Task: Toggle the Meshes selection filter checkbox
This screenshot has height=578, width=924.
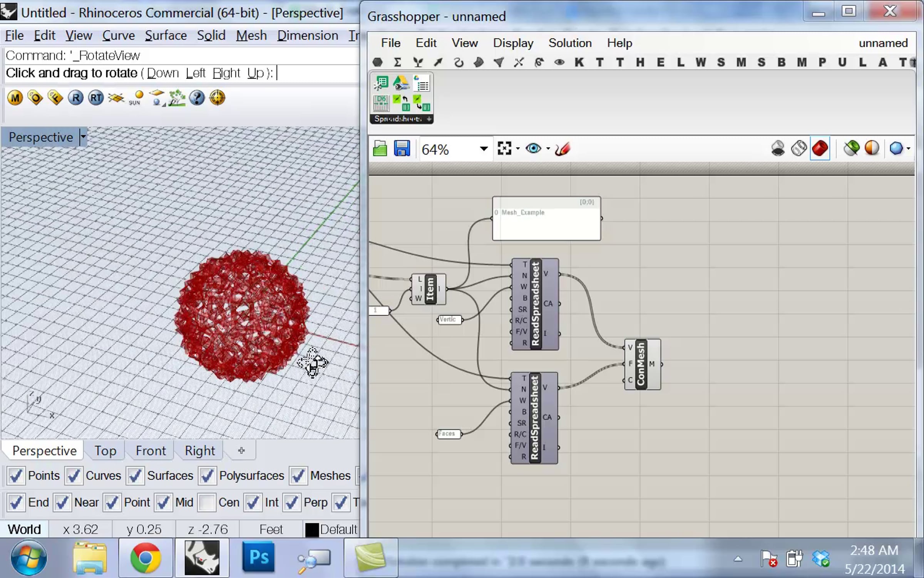Action: [298, 476]
